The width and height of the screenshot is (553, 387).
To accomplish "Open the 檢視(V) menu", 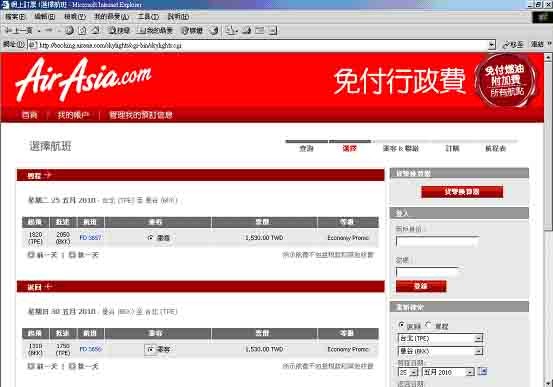I will [75, 16].
